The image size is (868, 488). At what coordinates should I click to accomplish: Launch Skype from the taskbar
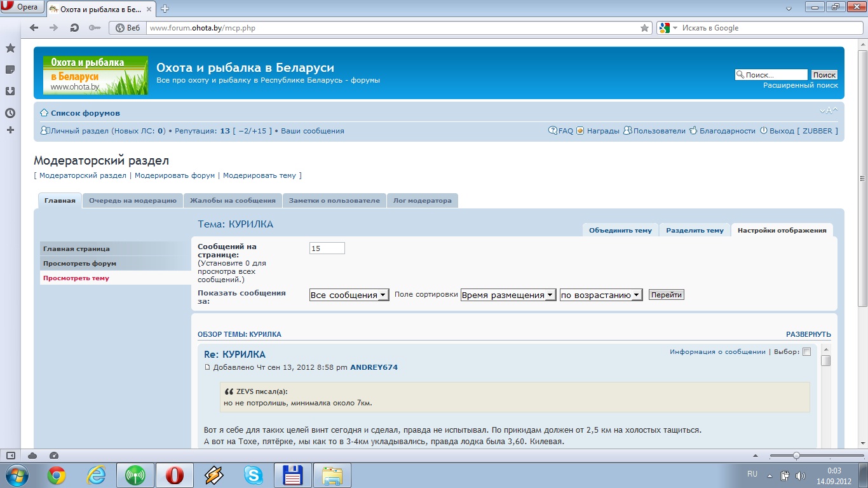tap(253, 475)
